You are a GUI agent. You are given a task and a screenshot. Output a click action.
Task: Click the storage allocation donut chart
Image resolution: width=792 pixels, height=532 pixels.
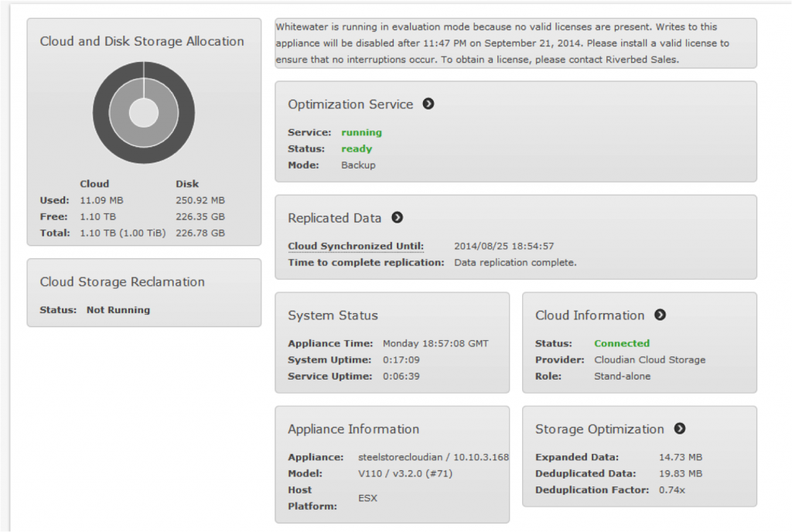[144, 113]
